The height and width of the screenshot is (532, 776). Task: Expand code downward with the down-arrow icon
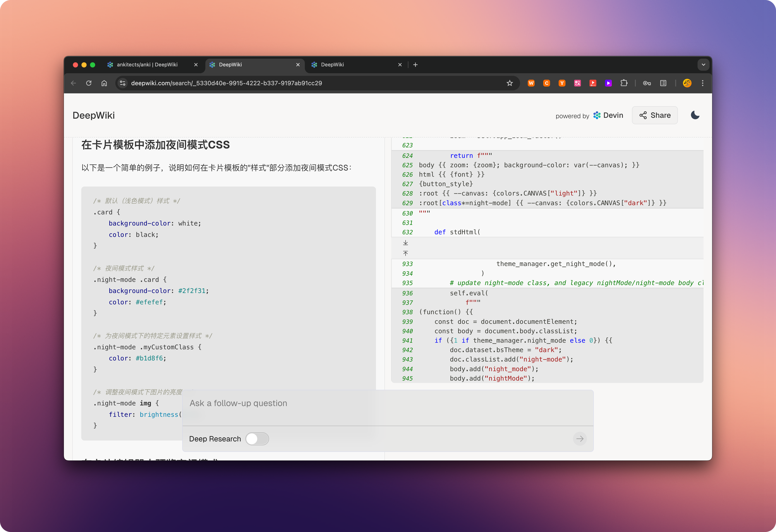click(405, 242)
